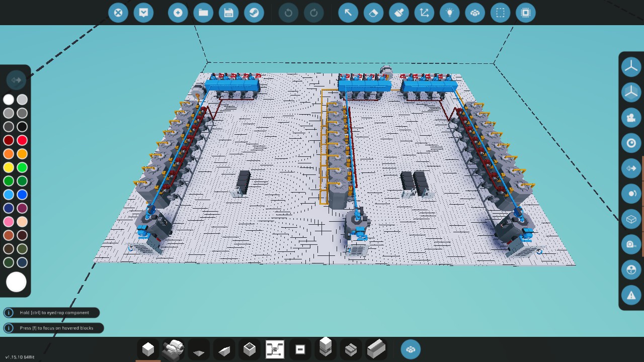Open a saved vehicle via the folder icon

point(203,13)
